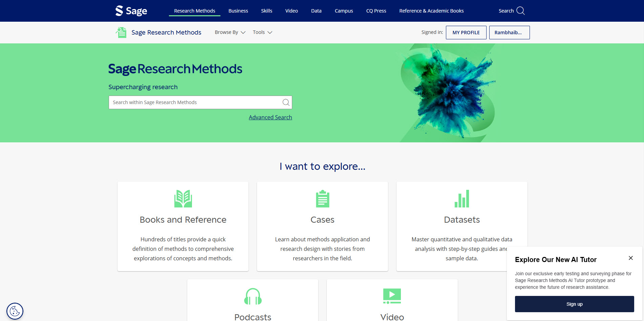
Task: Submit search with magnifier in search box
Action: [x=286, y=102]
